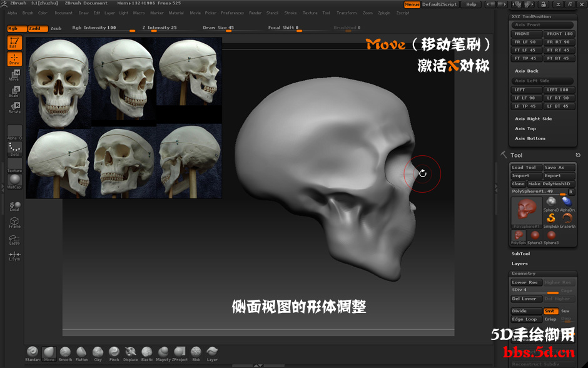Pick the Flatten brush
588x368 pixels.
[81, 354]
